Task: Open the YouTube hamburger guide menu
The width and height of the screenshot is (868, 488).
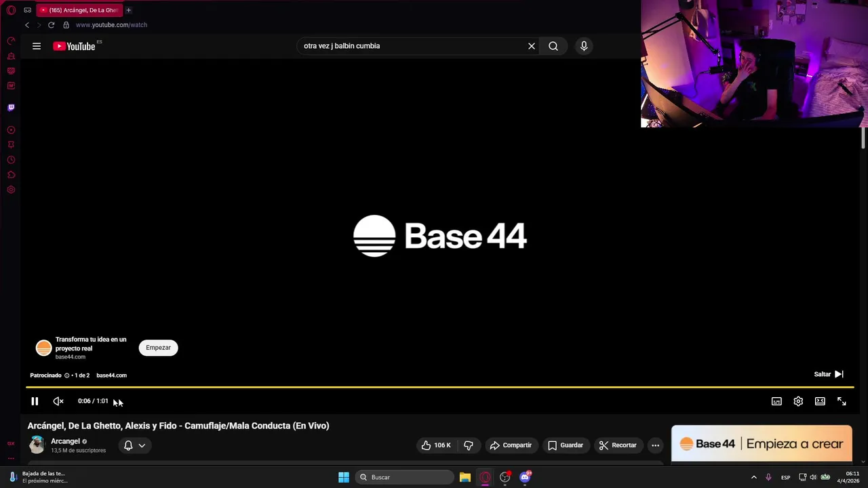Action: point(37,46)
